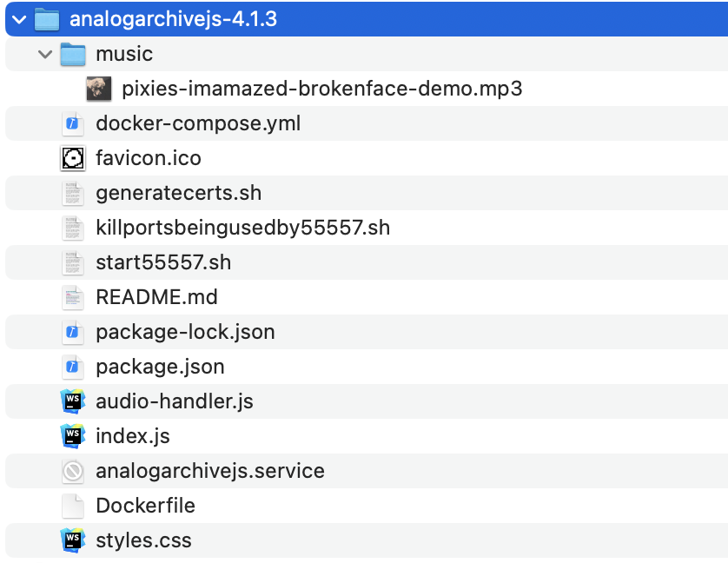Image resolution: width=728 pixels, height=563 pixels.
Task: Click the docker-compose.yml YAML file icon
Action: pos(73,123)
